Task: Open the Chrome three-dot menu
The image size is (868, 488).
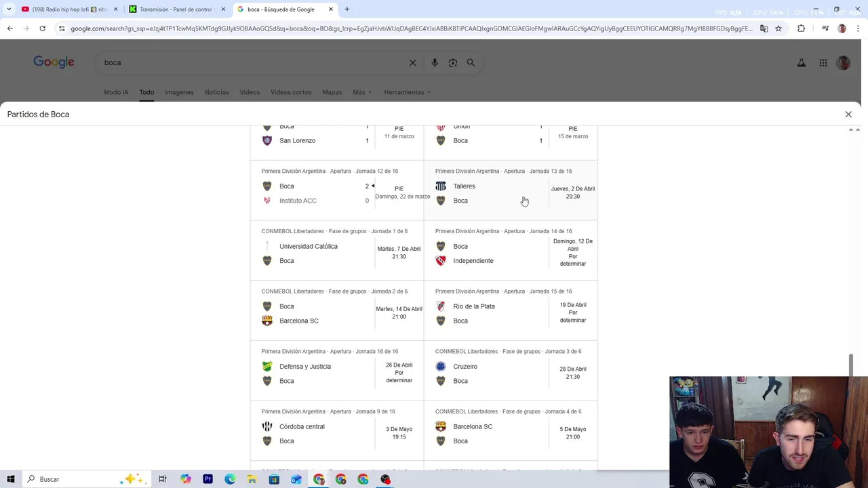Action: click(x=856, y=28)
